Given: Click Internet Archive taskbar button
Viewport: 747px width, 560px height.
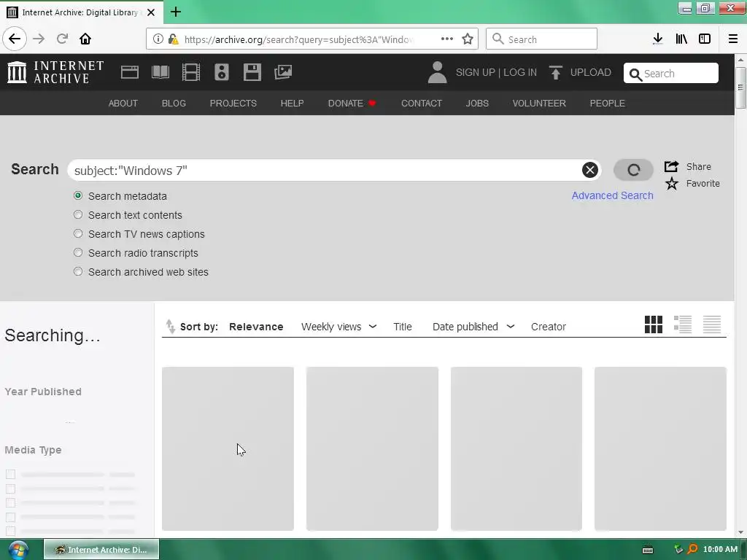Looking at the screenshot, I should pyautogui.click(x=101, y=550).
